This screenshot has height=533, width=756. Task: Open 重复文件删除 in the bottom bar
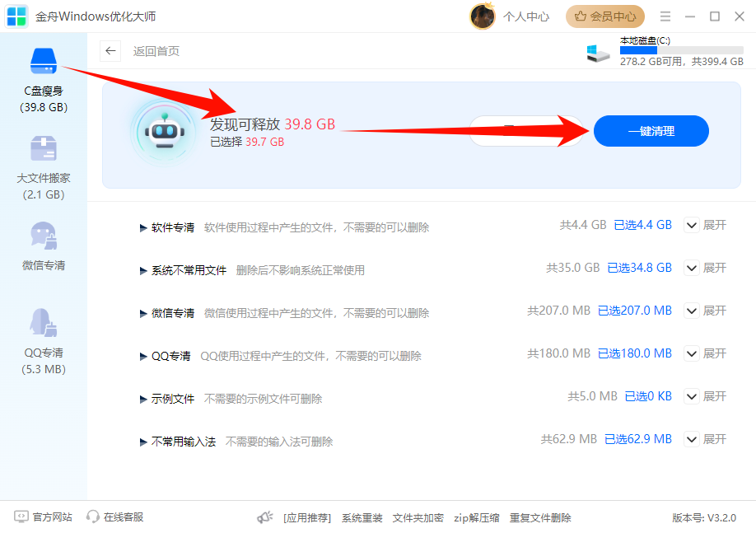[x=540, y=518]
